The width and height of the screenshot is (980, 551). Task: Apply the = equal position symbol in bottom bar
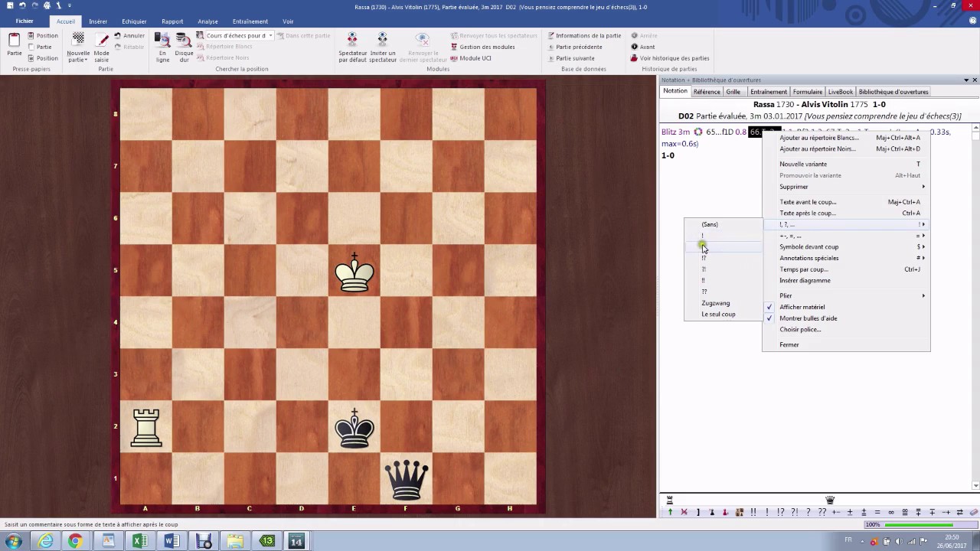coord(877,512)
